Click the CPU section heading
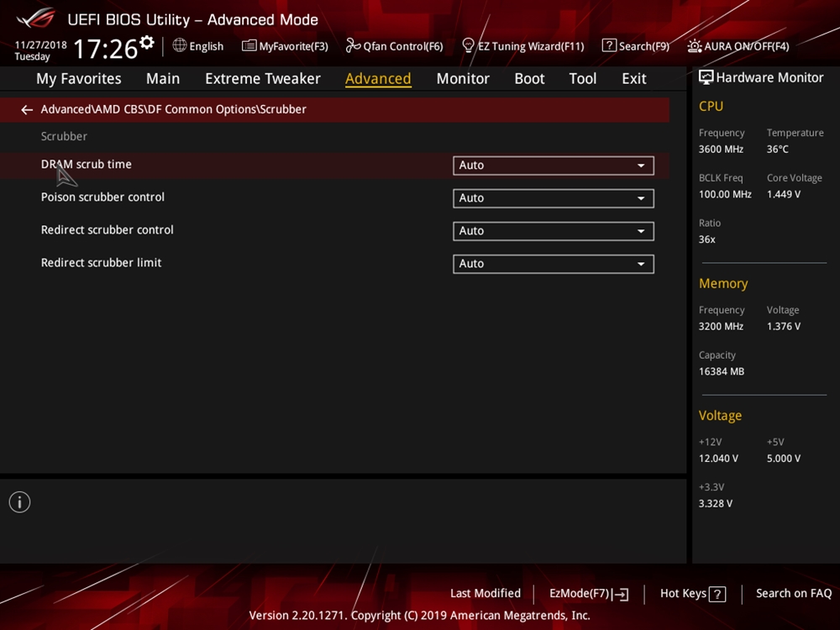The height and width of the screenshot is (630, 840). click(711, 106)
